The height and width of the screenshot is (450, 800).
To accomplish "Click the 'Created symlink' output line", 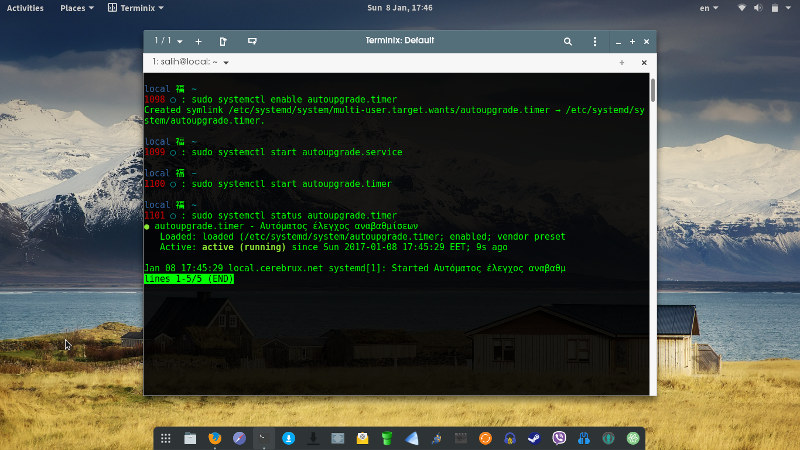I will click(394, 115).
